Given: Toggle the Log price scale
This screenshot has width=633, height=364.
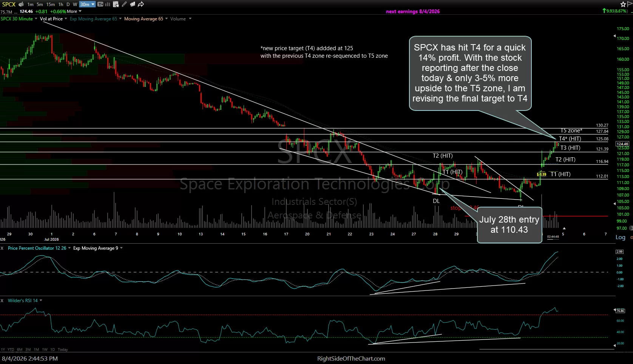Looking at the screenshot, I should pyautogui.click(x=621, y=237).
